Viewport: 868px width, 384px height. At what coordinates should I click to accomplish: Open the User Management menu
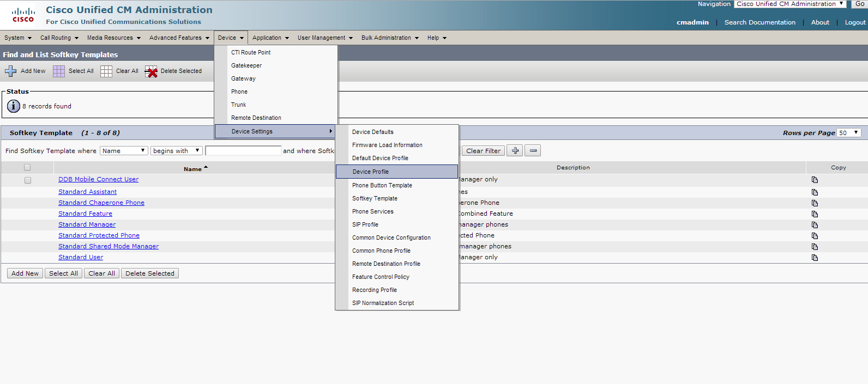(x=325, y=38)
